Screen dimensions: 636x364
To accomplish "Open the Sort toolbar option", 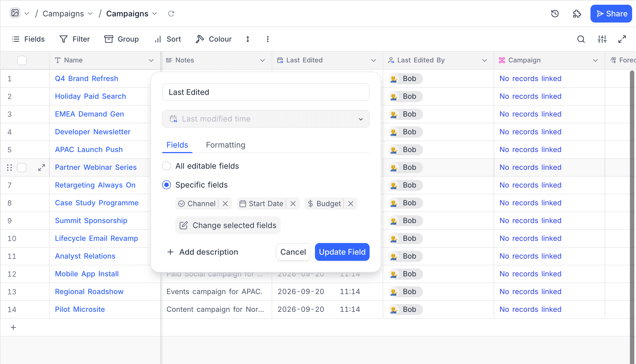I will point(168,39).
